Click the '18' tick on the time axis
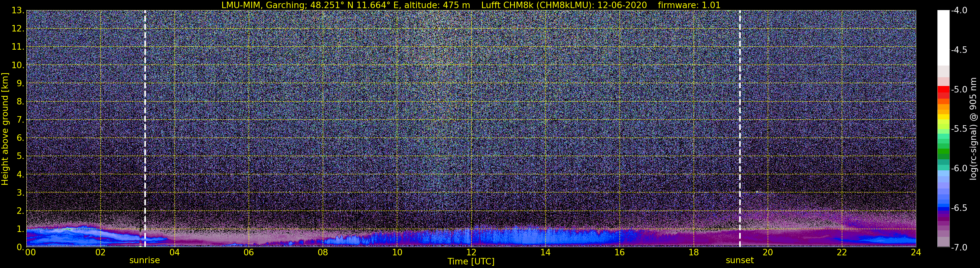The image size is (980, 268). tap(694, 252)
